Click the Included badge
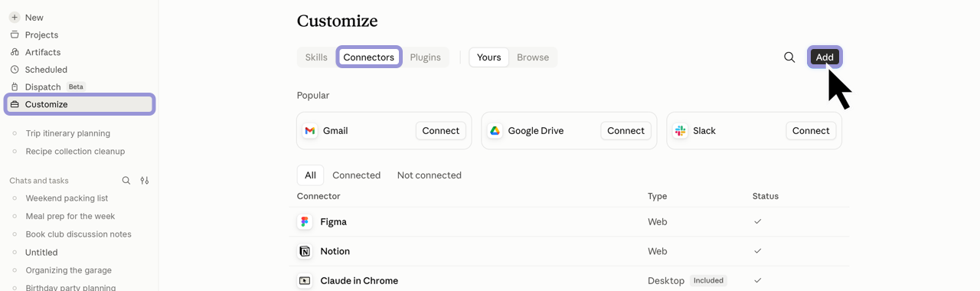980x291 pixels. (x=708, y=281)
